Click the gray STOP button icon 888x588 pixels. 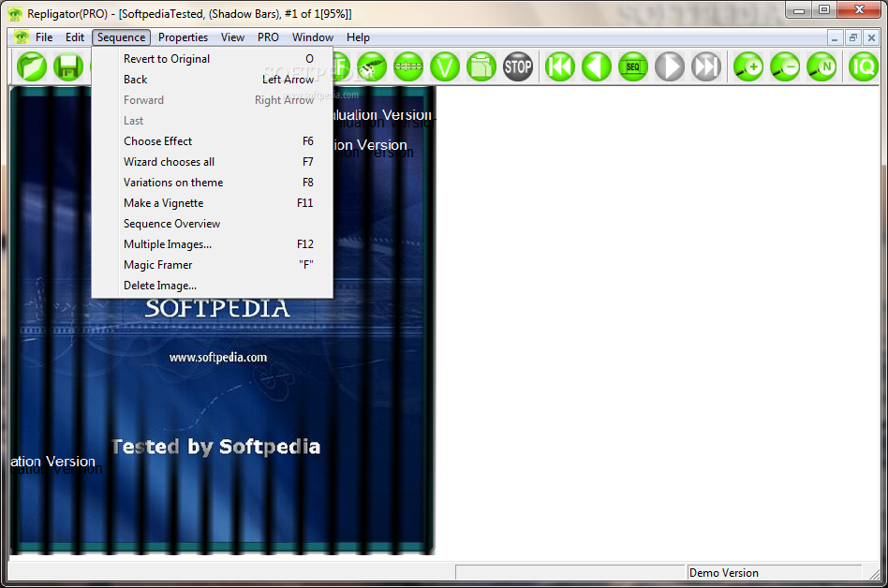[518, 66]
